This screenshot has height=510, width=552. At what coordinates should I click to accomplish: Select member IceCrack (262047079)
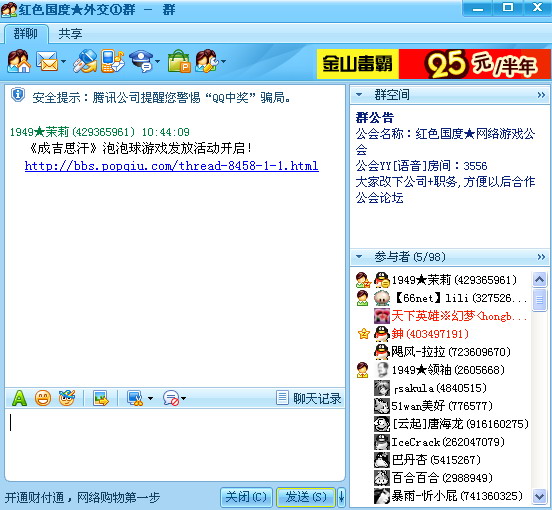(441, 442)
